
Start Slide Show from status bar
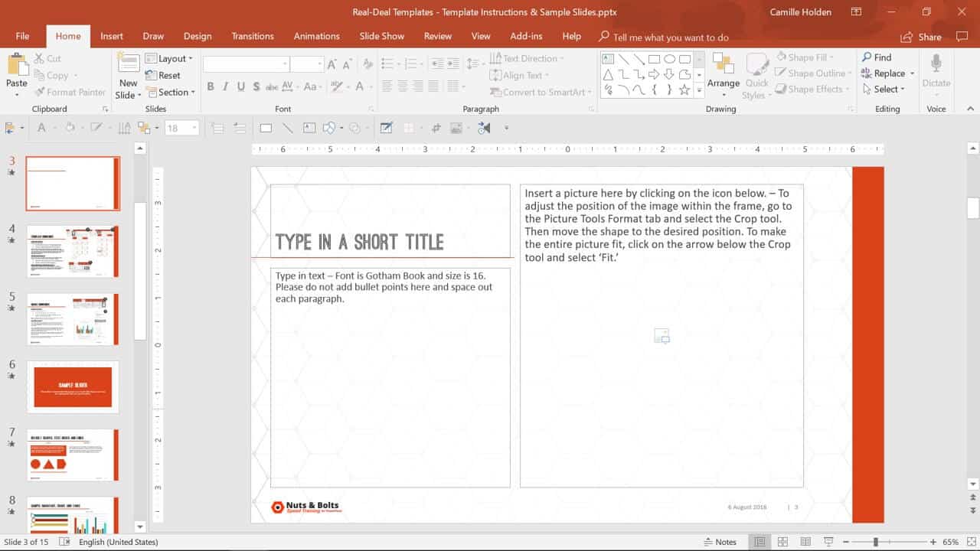[828, 542]
